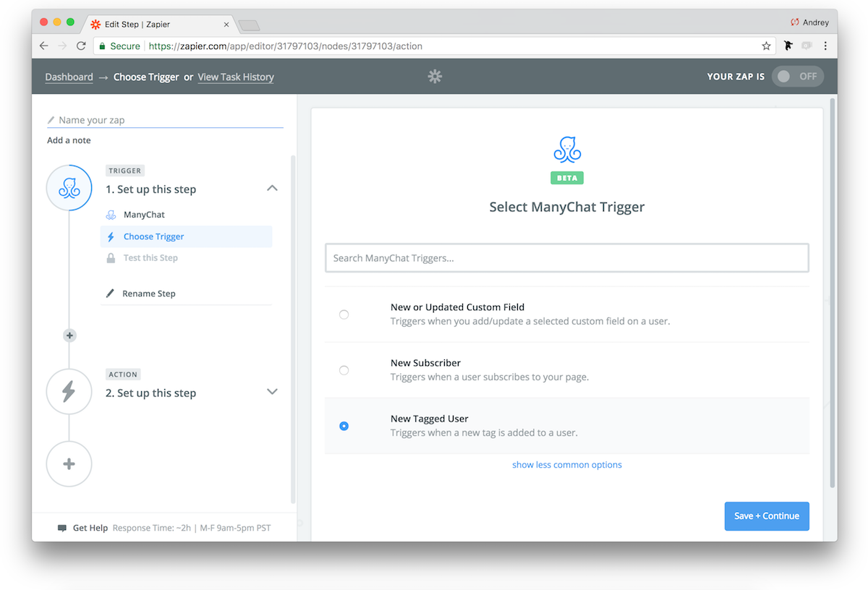Click the TRIGGER label badge

[124, 171]
